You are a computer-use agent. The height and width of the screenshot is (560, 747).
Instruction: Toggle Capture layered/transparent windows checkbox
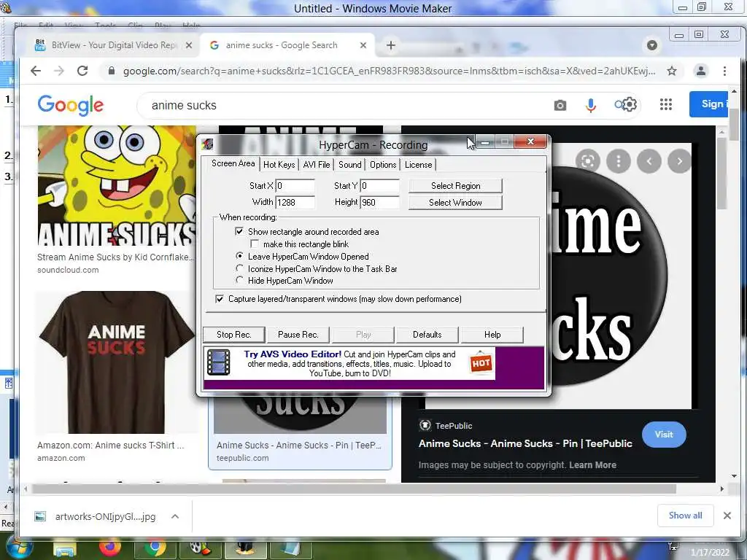(220, 299)
